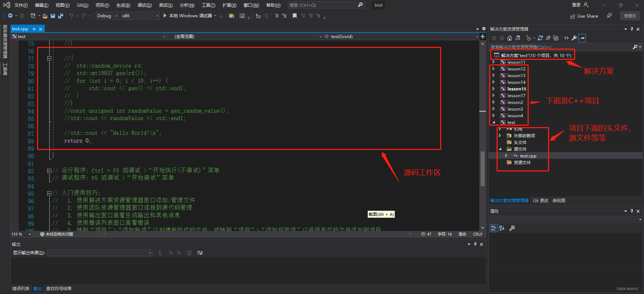Image resolution: width=644 pixels, height=294 pixels.
Task: Click the Undo arrow icon
Action: [71, 16]
